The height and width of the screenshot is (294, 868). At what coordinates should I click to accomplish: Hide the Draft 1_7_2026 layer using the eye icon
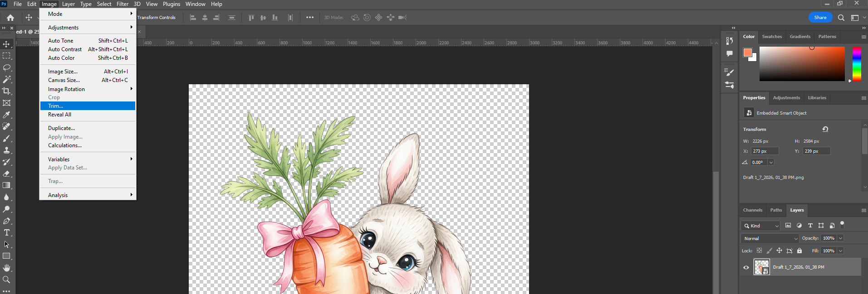pos(746,267)
